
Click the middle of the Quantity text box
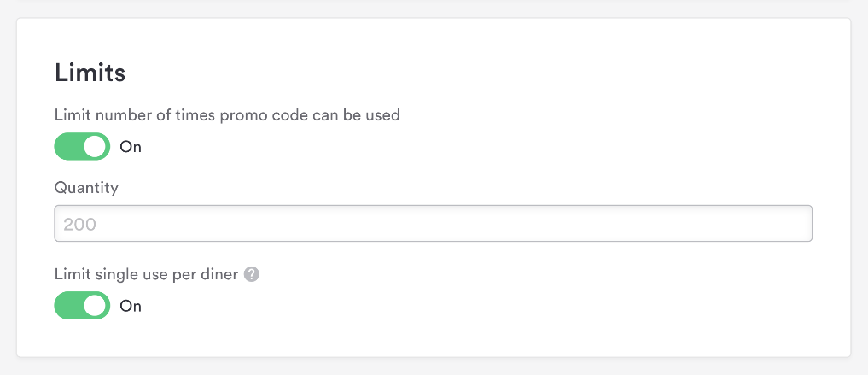(433, 225)
